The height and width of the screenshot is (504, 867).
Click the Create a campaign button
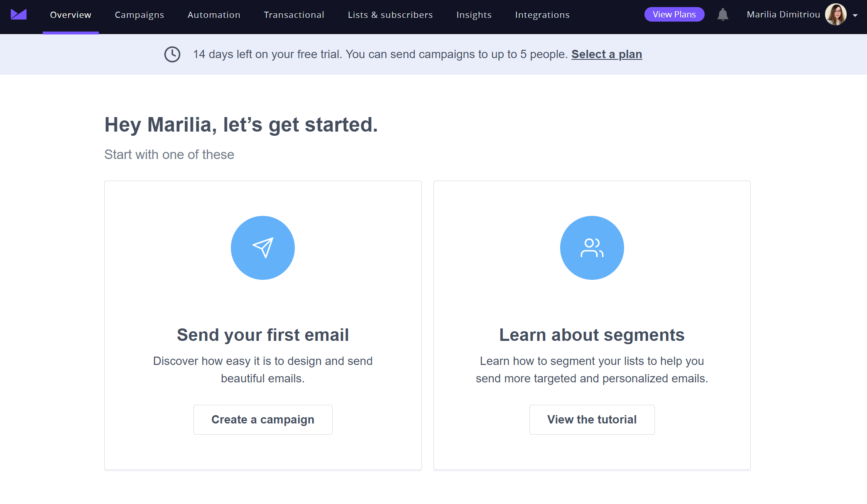(x=263, y=419)
